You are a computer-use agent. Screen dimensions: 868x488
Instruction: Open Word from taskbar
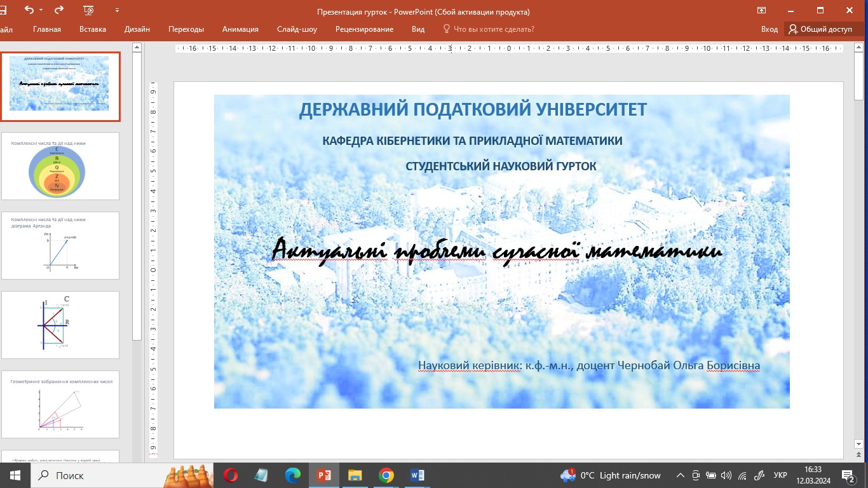417,475
